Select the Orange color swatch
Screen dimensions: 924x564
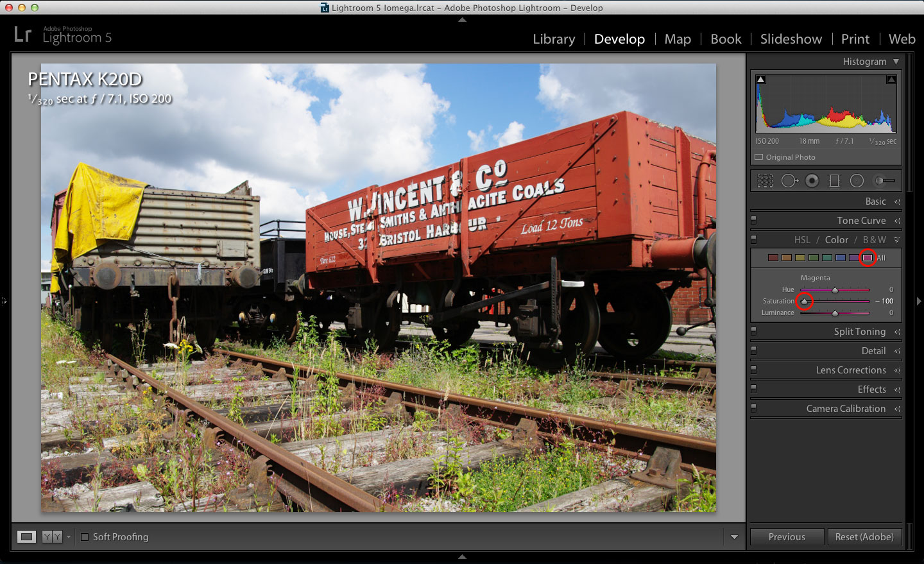coord(786,258)
